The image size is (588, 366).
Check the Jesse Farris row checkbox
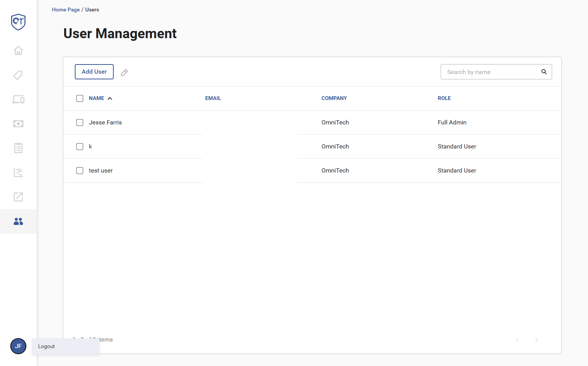80,123
